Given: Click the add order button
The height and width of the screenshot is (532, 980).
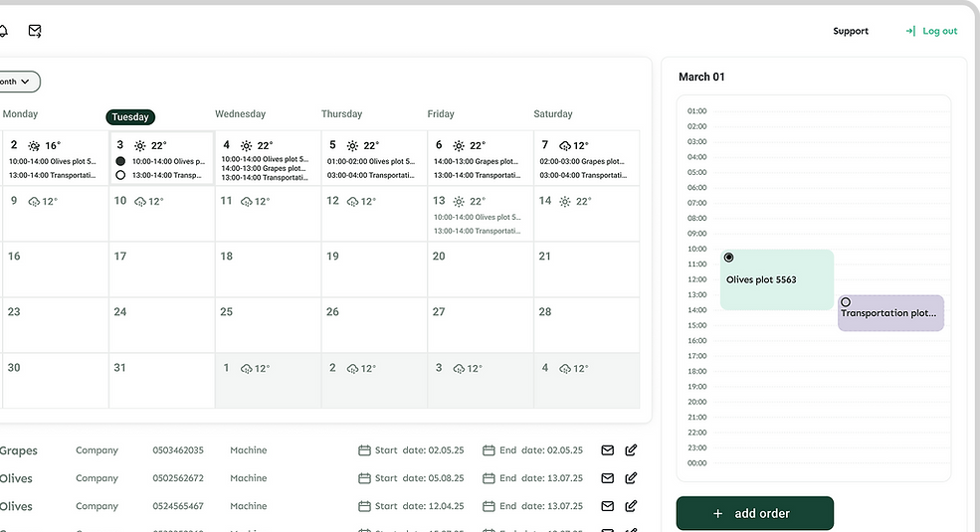Looking at the screenshot, I should point(755,513).
